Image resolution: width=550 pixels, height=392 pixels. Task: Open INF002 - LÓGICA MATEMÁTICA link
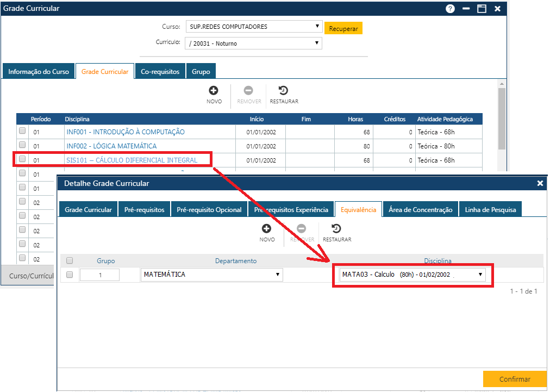(x=111, y=146)
